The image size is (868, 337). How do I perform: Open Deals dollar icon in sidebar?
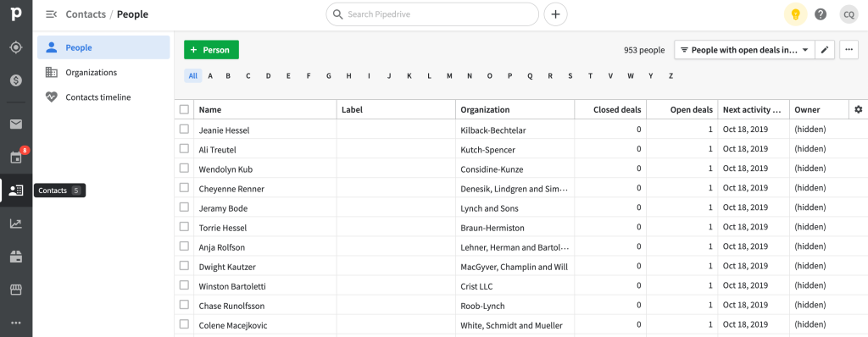(16, 80)
